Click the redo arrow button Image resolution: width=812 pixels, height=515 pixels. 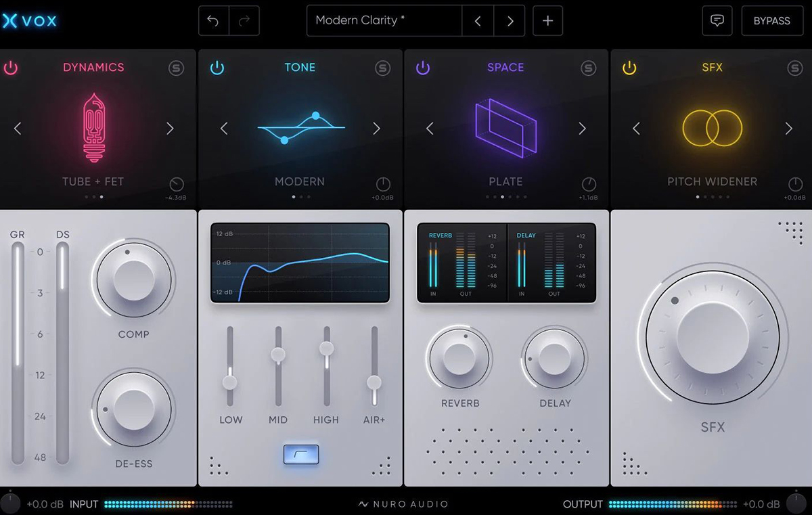[x=244, y=21]
